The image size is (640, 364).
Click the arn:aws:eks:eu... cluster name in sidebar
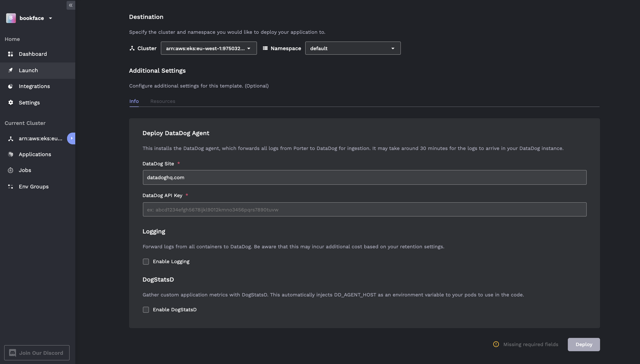pos(40,138)
